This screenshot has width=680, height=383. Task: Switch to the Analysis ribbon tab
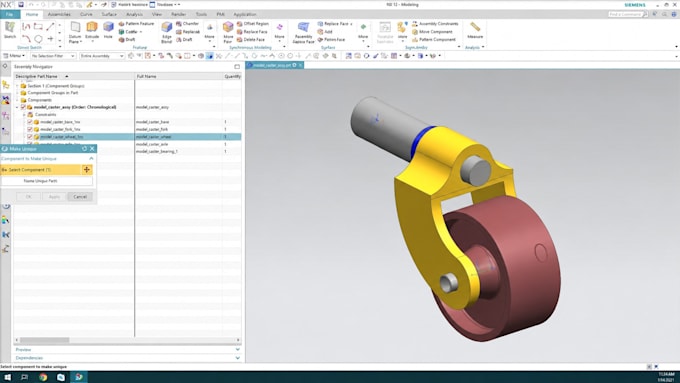134,14
